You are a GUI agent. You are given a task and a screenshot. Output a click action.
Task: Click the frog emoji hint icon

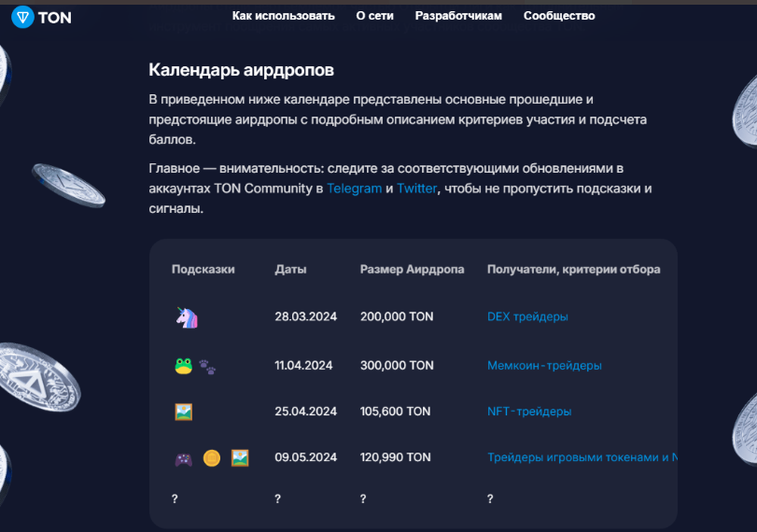coord(184,367)
